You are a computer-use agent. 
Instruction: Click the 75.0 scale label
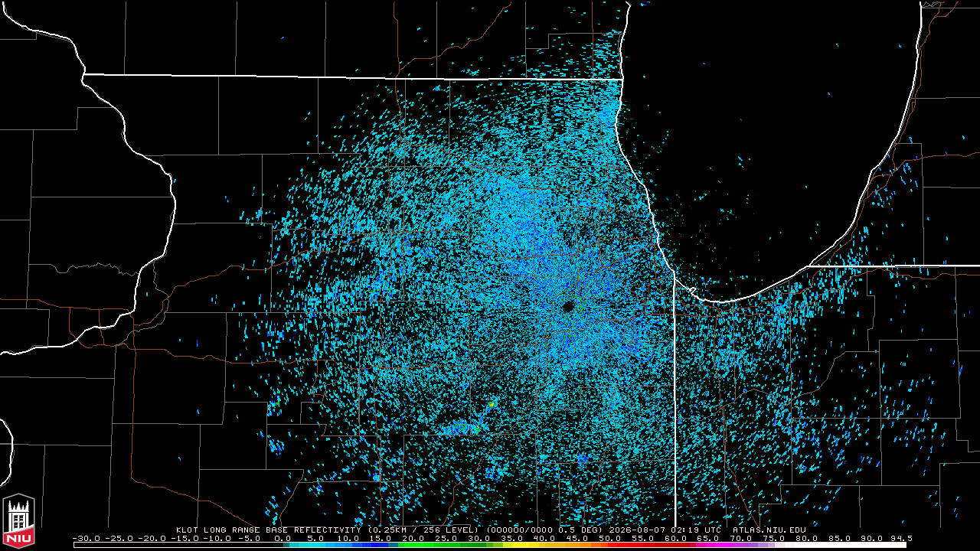(x=774, y=539)
